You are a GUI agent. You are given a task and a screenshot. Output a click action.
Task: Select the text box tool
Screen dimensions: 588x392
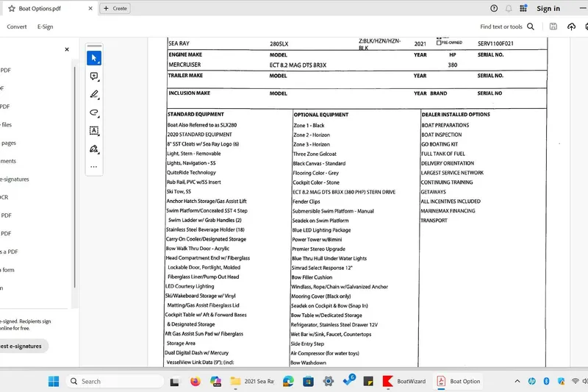click(x=94, y=130)
